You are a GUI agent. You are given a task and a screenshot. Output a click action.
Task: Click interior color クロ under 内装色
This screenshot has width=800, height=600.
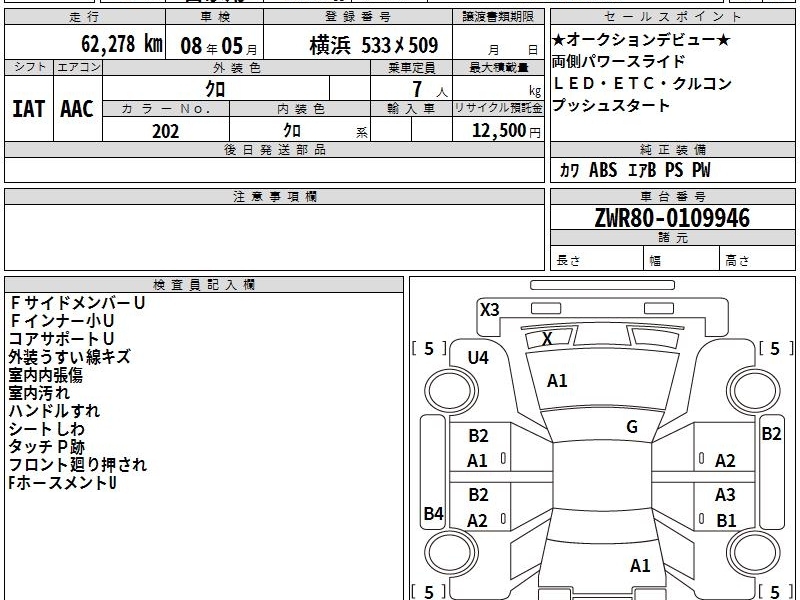[292, 131]
